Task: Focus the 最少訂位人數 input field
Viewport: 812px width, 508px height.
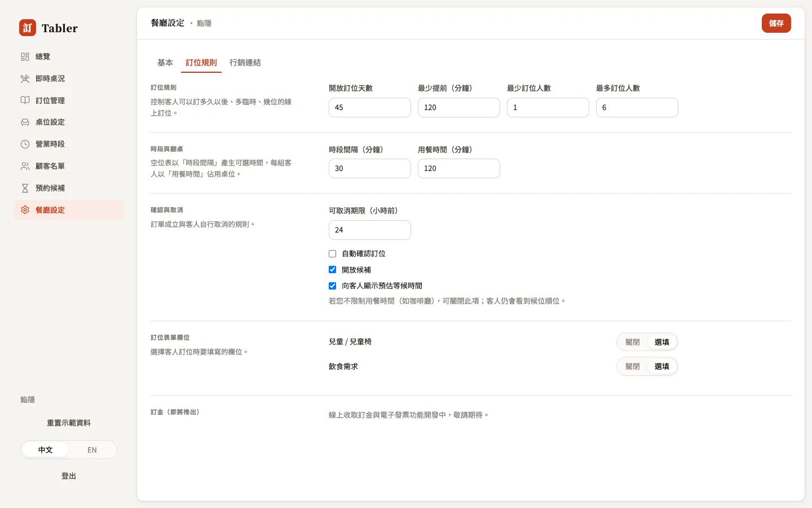Action: point(548,107)
